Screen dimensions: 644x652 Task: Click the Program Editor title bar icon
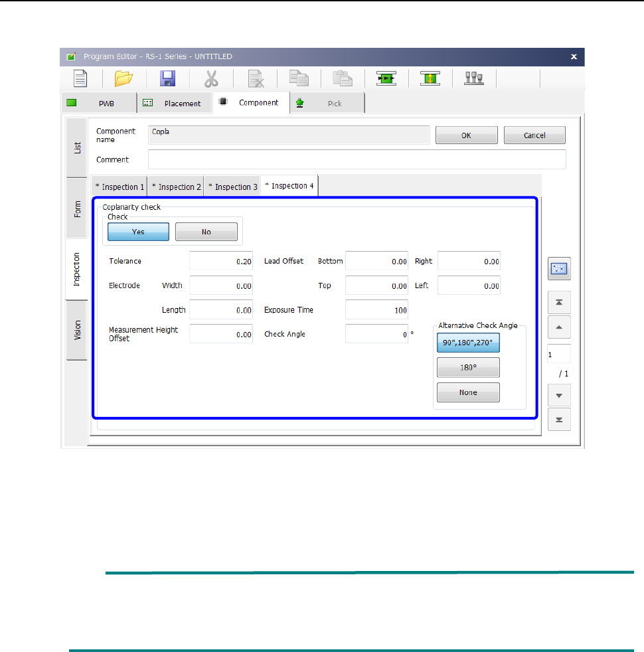(72, 56)
